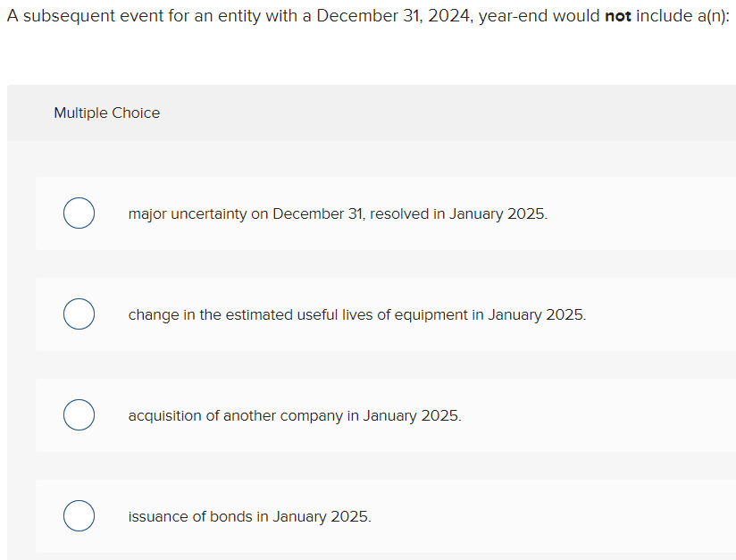
Task: Select the radio button beside the second option
Action: pyautogui.click(x=79, y=314)
